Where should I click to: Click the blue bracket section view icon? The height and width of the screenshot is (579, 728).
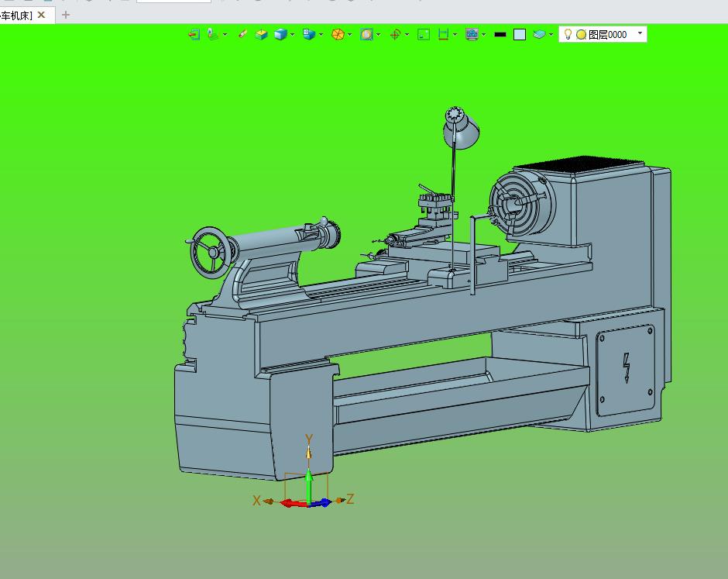pos(444,34)
